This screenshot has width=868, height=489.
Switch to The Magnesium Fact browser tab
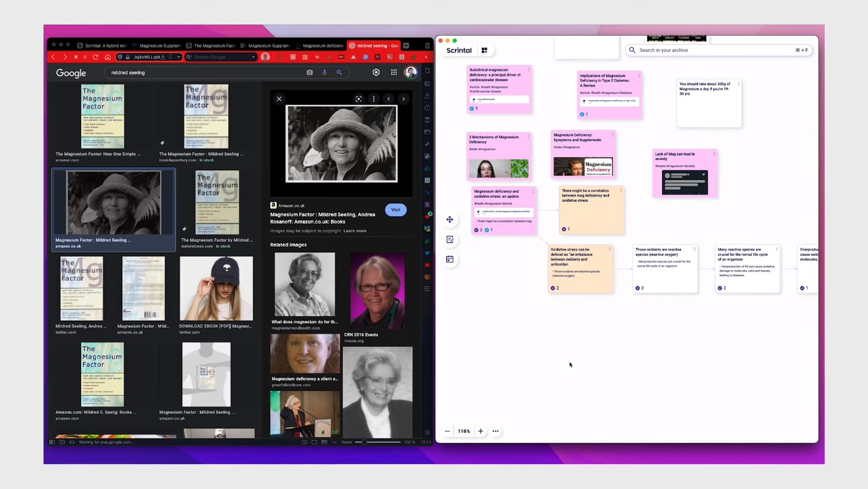pos(210,45)
